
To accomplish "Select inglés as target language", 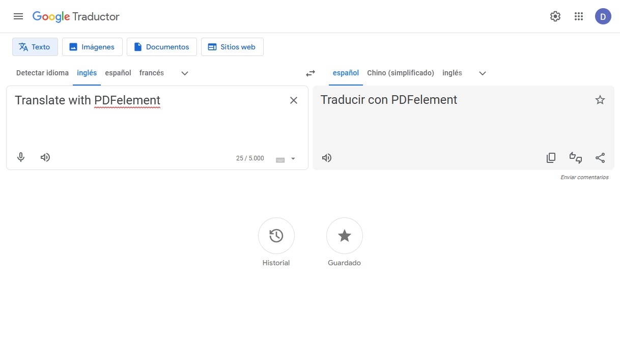I will coord(452,73).
